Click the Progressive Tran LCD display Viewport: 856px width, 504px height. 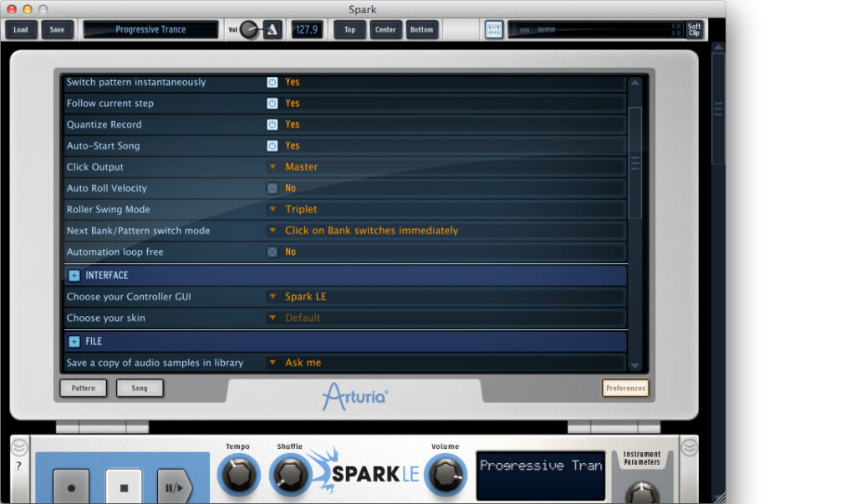(x=541, y=475)
